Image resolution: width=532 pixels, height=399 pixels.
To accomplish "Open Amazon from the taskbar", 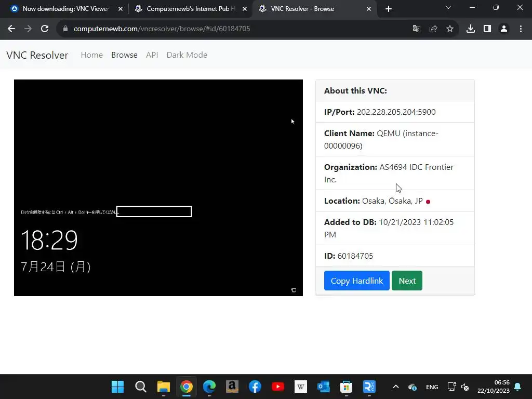I will point(232,387).
